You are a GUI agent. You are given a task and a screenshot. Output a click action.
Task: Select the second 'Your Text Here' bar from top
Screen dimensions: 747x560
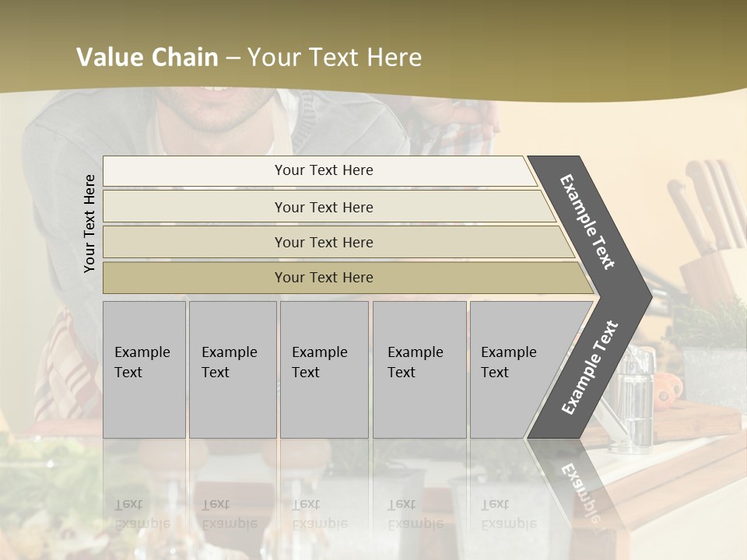point(324,207)
